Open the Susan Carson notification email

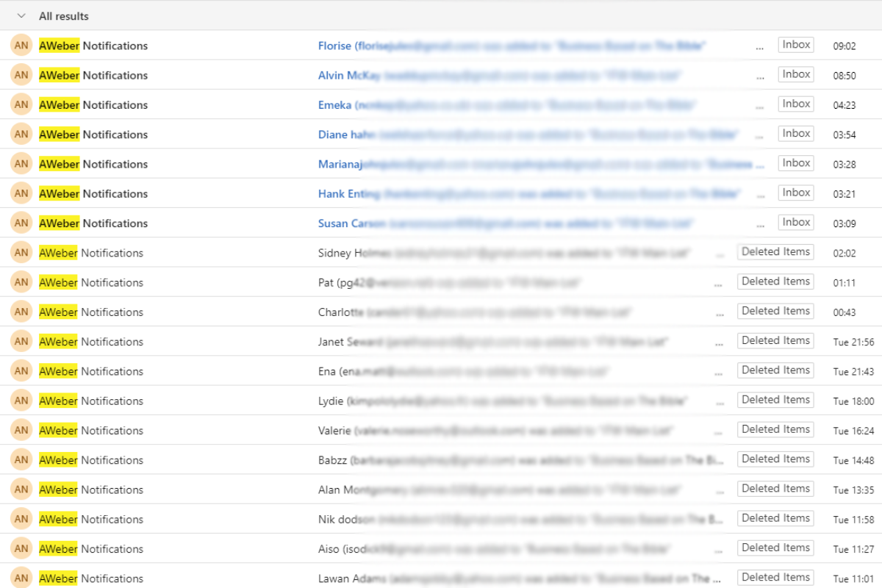[441, 223]
